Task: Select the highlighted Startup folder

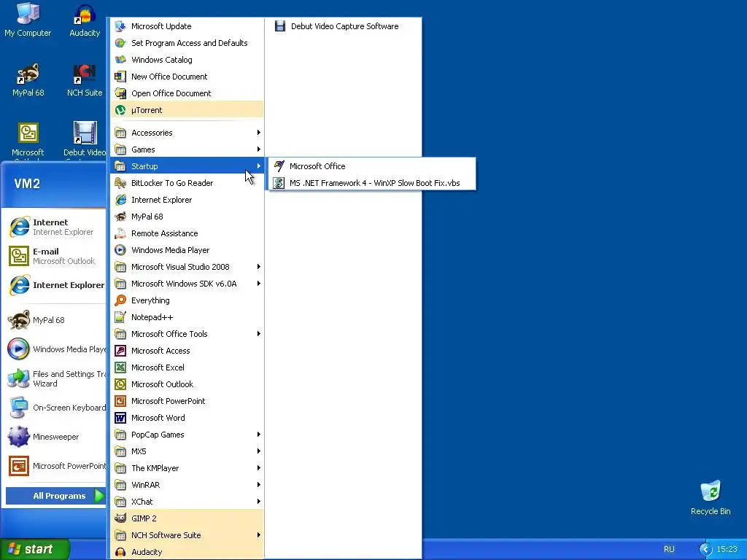Action: 187,166
